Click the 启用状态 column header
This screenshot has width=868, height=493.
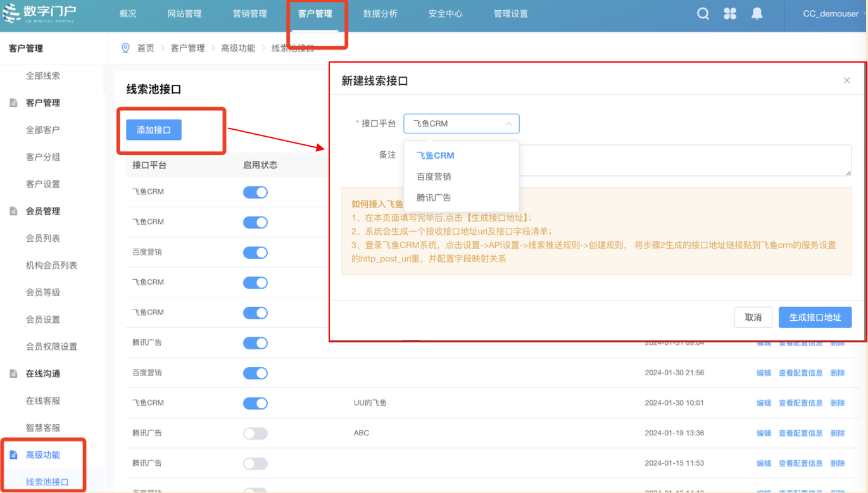[x=260, y=165]
